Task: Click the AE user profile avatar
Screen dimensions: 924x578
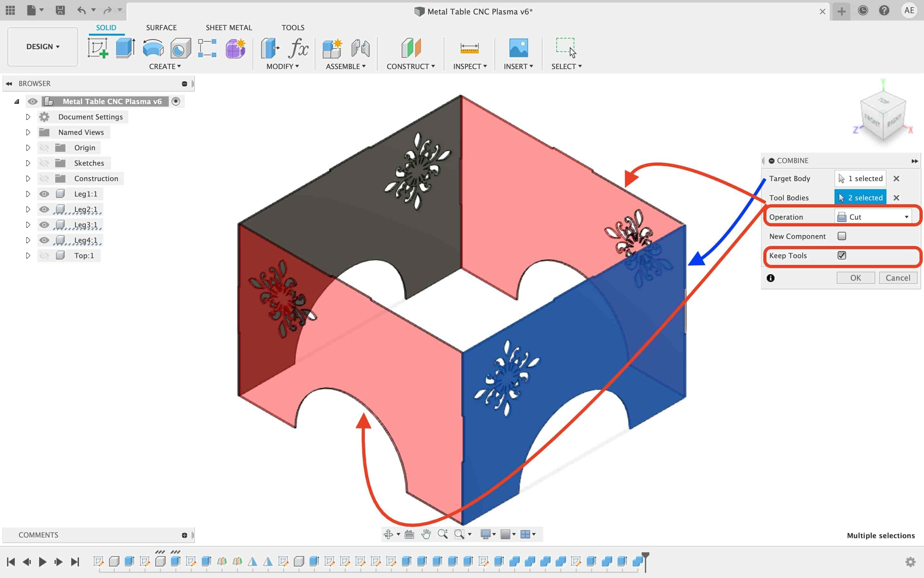Action: [909, 10]
